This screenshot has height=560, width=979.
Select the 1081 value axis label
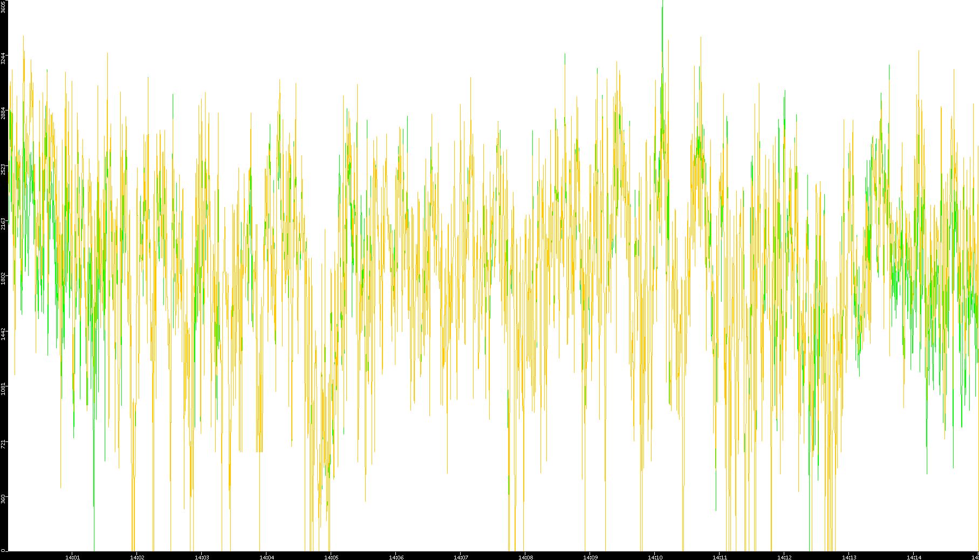(3, 389)
